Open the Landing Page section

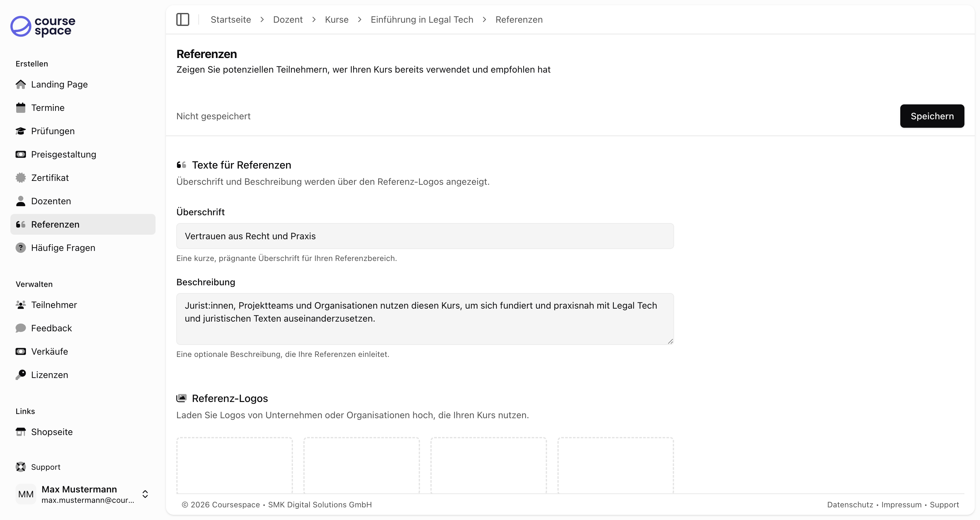(59, 84)
